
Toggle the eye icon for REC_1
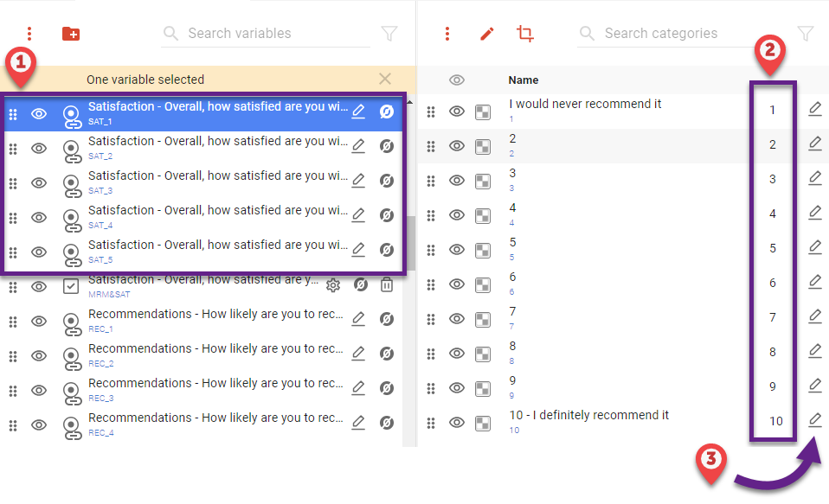pyautogui.click(x=38, y=319)
